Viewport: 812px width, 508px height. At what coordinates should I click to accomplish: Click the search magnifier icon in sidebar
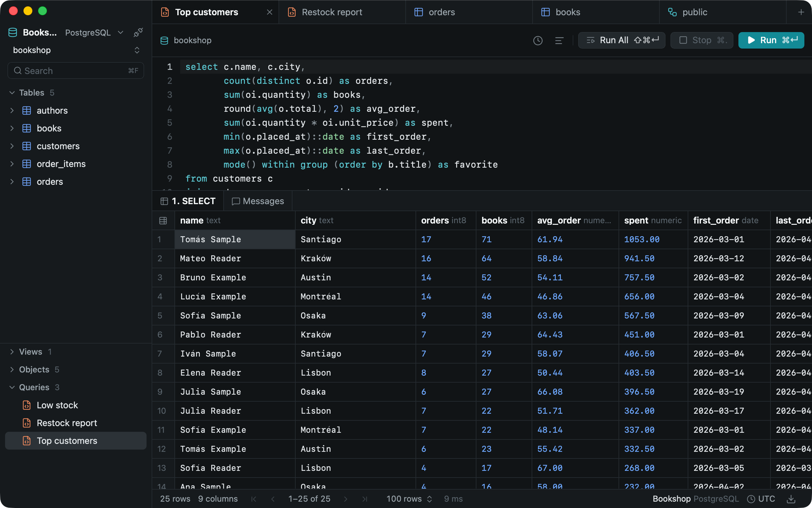(x=18, y=70)
